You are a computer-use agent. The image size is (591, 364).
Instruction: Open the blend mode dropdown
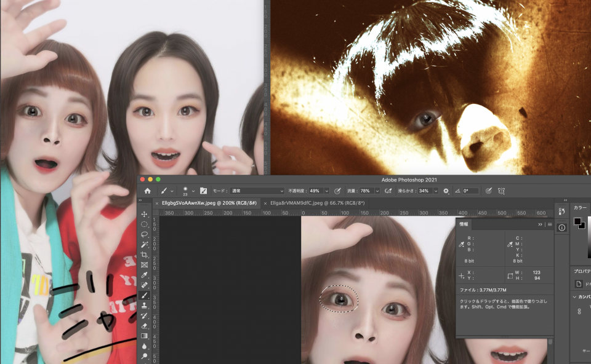[257, 191]
